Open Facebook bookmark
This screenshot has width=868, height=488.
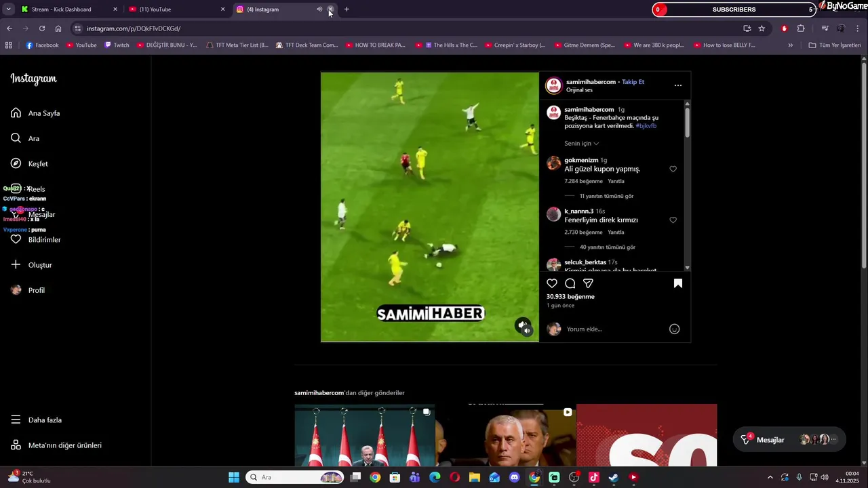click(42, 45)
